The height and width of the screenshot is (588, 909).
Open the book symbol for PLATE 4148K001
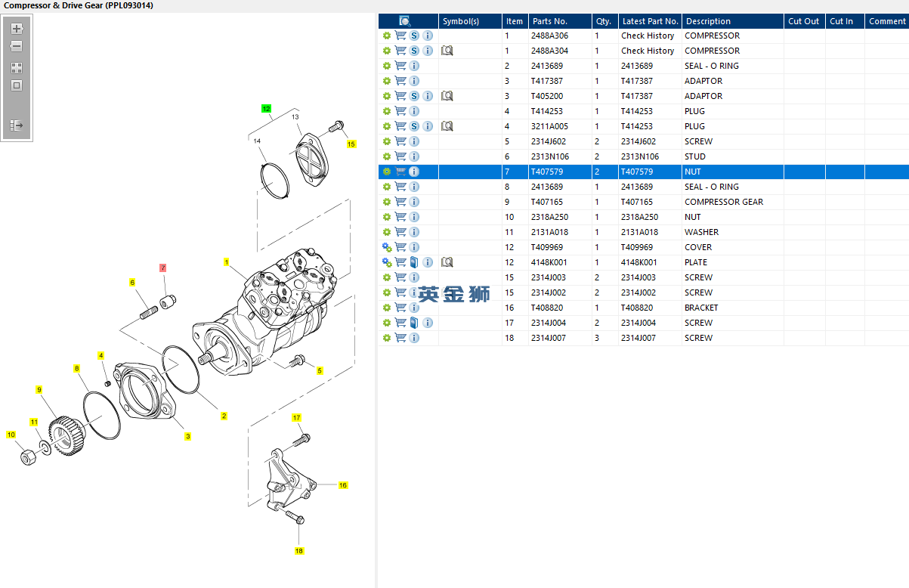click(447, 262)
